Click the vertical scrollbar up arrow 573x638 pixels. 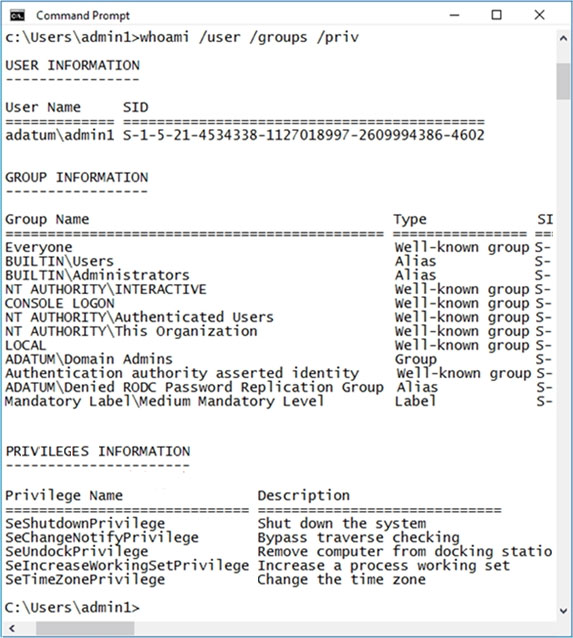(x=563, y=39)
